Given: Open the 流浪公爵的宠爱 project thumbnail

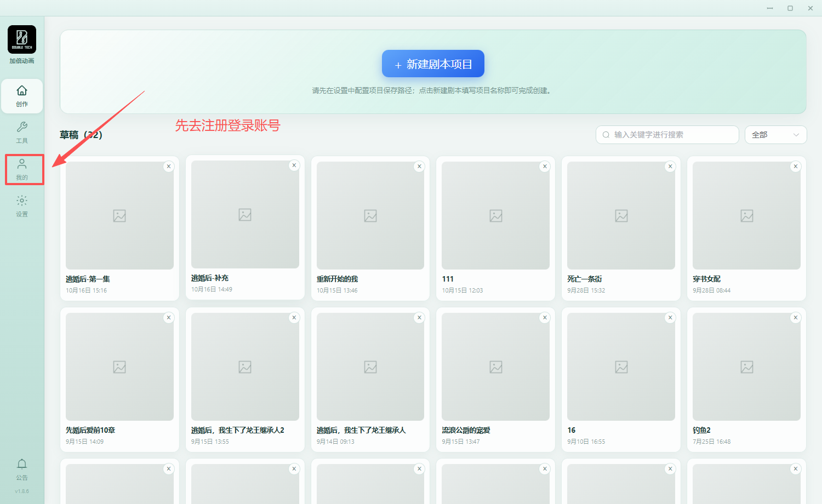Looking at the screenshot, I should [x=495, y=366].
